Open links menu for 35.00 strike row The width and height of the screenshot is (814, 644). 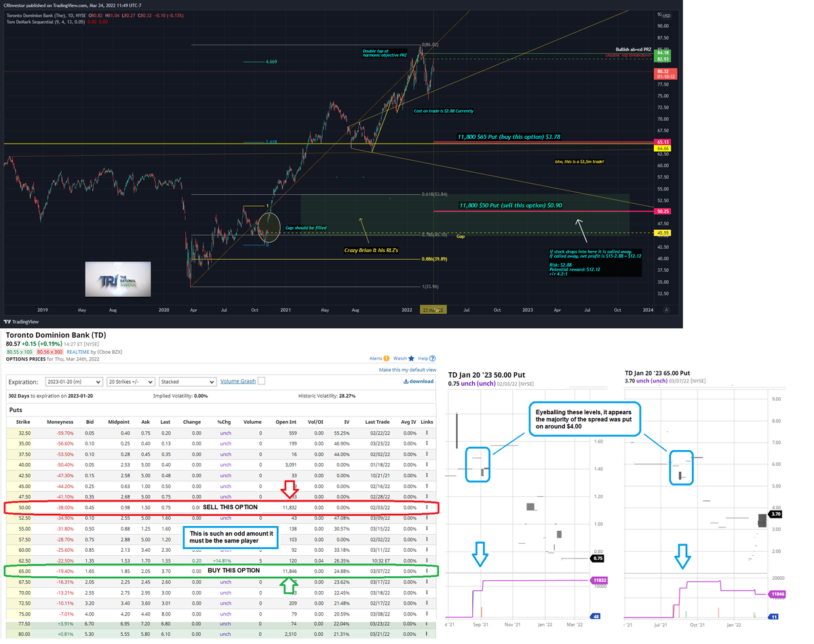pos(427,443)
